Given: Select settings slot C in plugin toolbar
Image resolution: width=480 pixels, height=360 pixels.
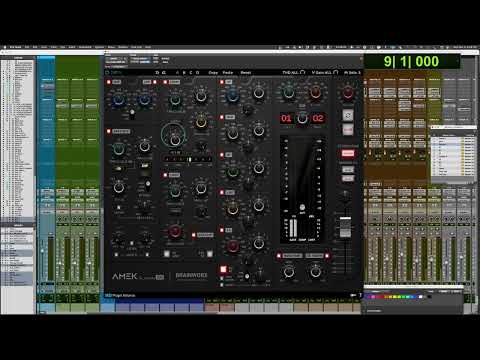Looking at the screenshot, I should 191,72.
